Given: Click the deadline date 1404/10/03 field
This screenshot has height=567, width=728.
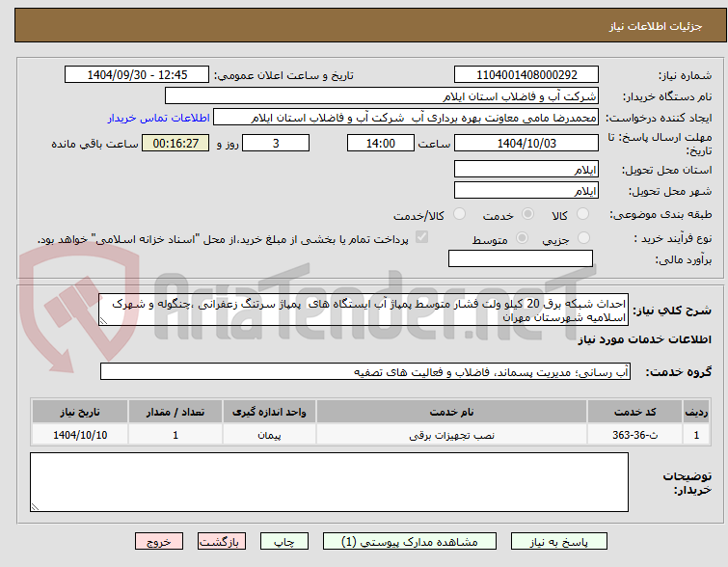Looking at the screenshot, I should coord(526,143).
